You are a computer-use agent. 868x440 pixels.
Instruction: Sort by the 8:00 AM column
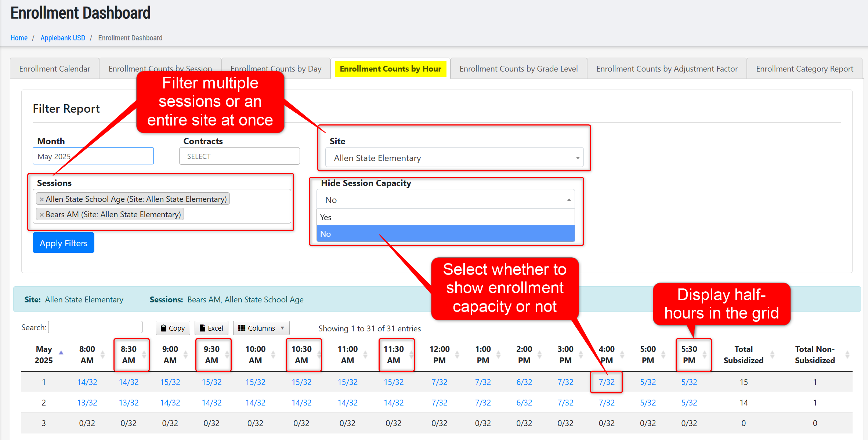pyautogui.click(x=87, y=354)
